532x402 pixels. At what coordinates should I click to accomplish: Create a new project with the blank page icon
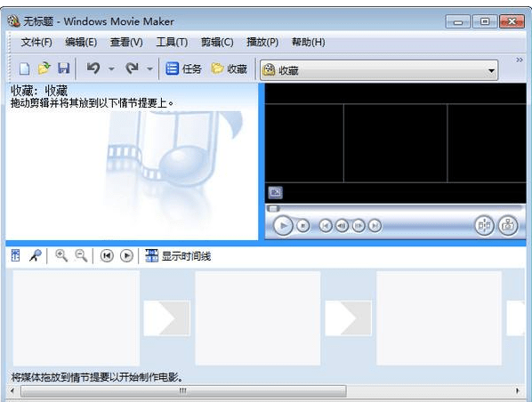[x=24, y=68]
